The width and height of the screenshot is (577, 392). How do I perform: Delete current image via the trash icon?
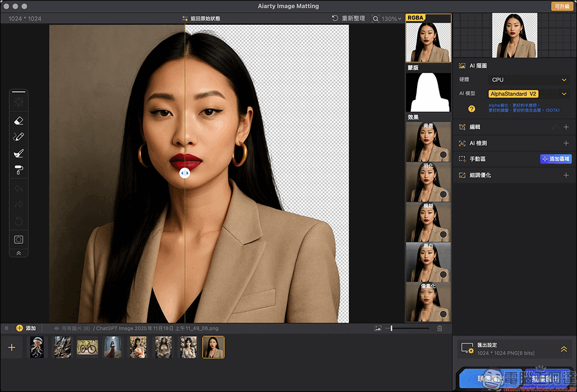[439, 327]
